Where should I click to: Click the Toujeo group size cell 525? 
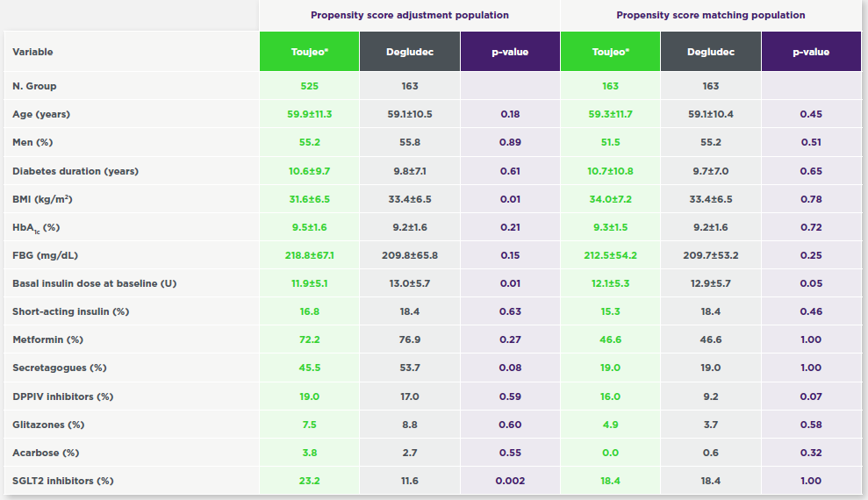coord(309,86)
